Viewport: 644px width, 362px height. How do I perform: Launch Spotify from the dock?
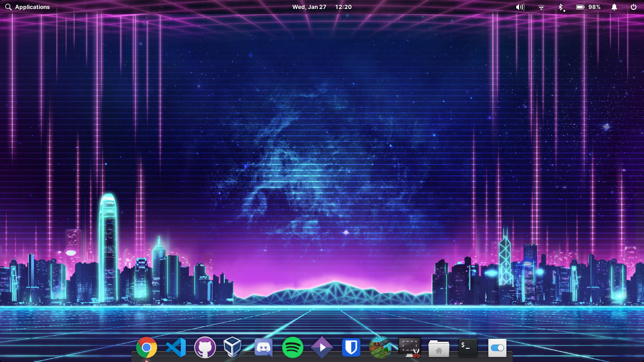click(293, 348)
